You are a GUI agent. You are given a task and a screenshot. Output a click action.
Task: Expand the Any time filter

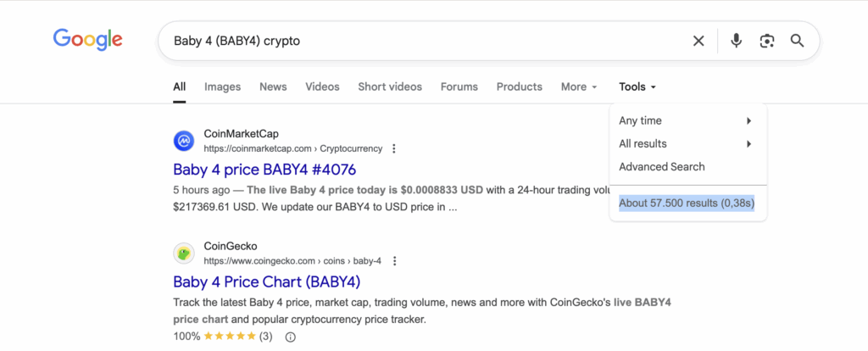pyautogui.click(x=685, y=120)
